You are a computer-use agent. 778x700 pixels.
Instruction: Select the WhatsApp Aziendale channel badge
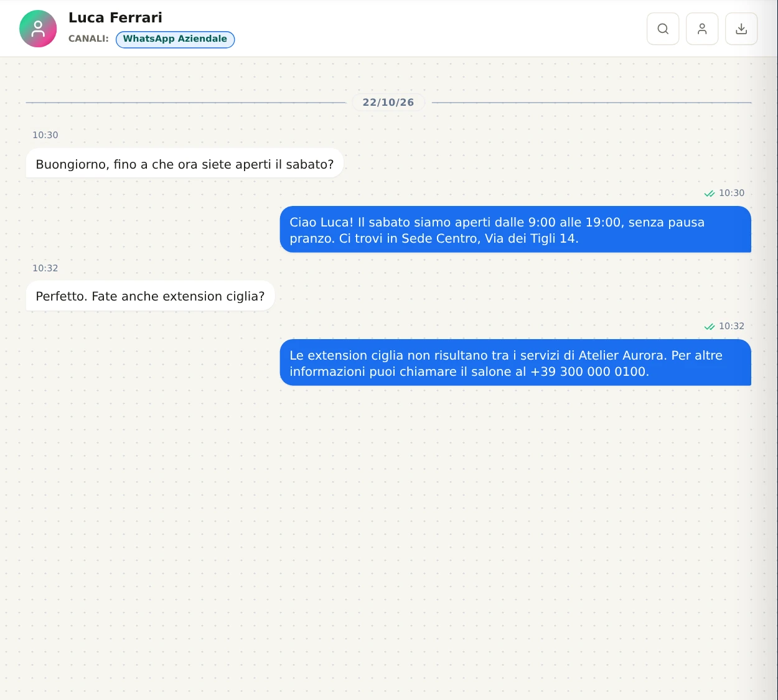[175, 39]
